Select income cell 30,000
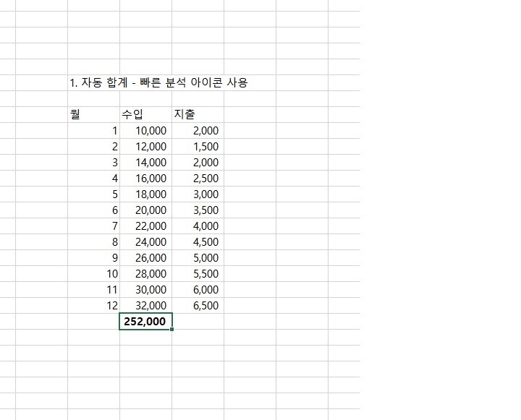 [x=145, y=290]
